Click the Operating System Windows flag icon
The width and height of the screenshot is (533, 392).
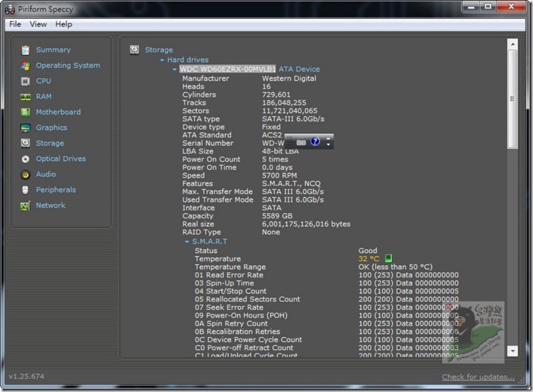[25, 66]
